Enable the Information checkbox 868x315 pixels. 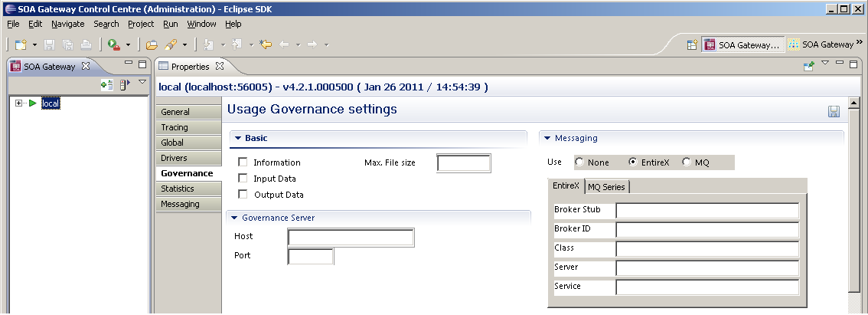243,162
